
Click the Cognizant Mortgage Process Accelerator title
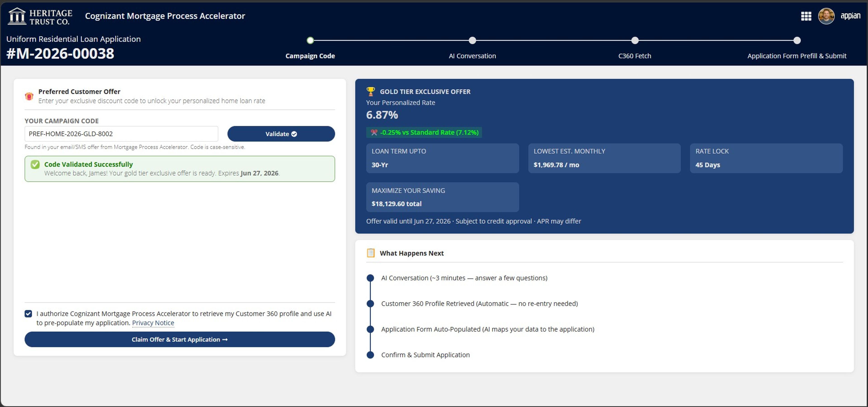[165, 16]
